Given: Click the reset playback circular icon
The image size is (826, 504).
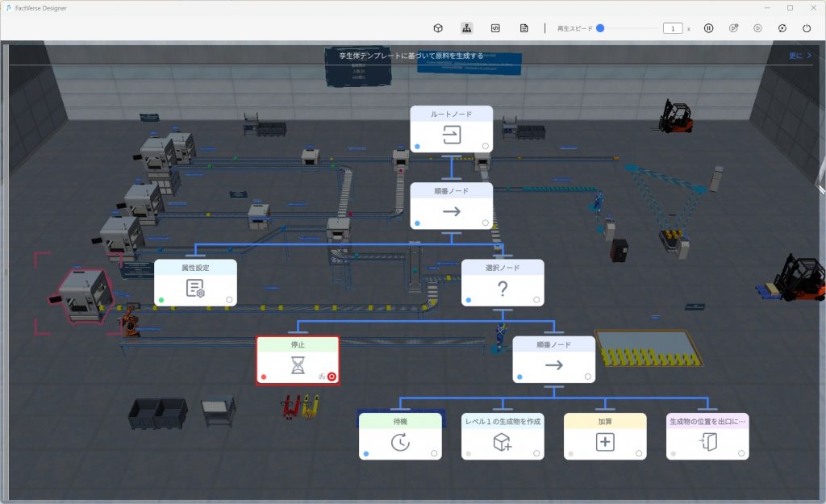Looking at the screenshot, I should pos(782,28).
